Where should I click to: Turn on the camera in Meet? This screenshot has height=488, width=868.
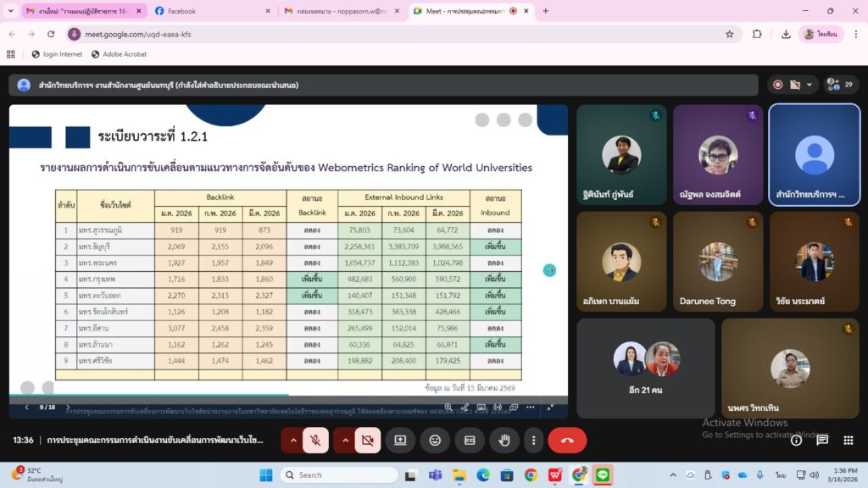[x=367, y=440]
